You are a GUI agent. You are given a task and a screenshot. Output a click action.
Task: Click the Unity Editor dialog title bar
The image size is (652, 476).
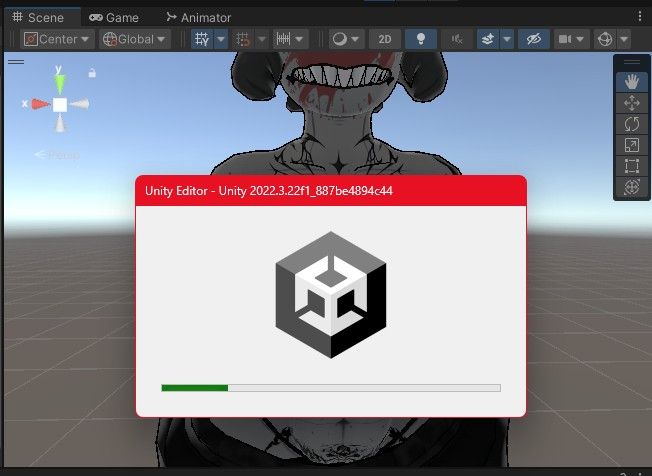pyautogui.click(x=331, y=191)
